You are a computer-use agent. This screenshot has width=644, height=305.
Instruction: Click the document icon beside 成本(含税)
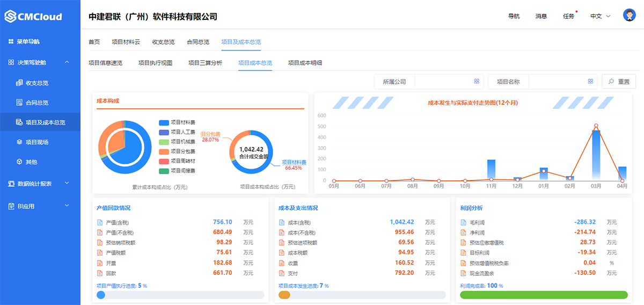pos(281,222)
